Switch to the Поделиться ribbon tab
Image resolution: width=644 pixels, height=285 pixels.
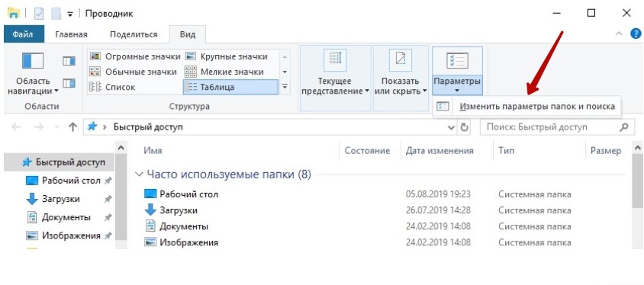(x=134, y=34)
